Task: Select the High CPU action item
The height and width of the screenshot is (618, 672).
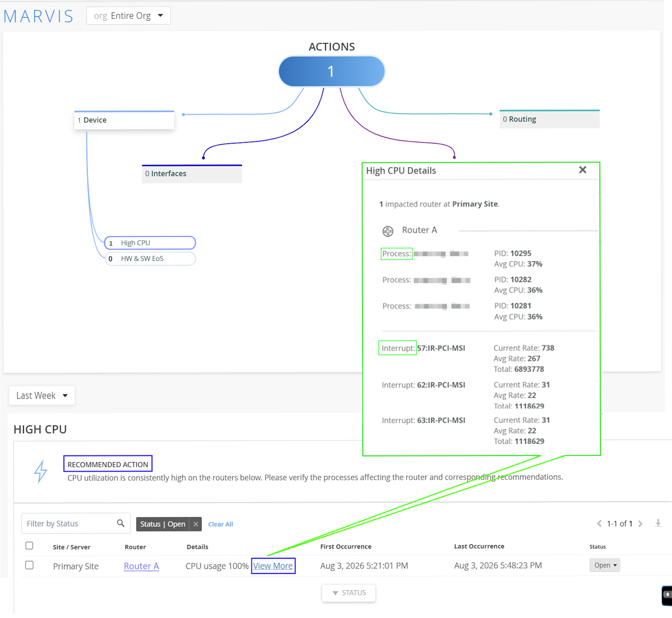Action: (x=150, y=243)
